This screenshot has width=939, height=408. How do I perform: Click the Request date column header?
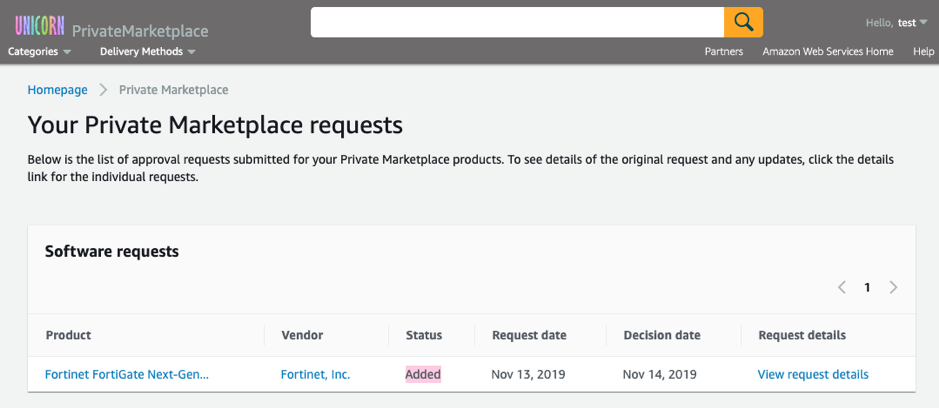[x=529, y=336]
